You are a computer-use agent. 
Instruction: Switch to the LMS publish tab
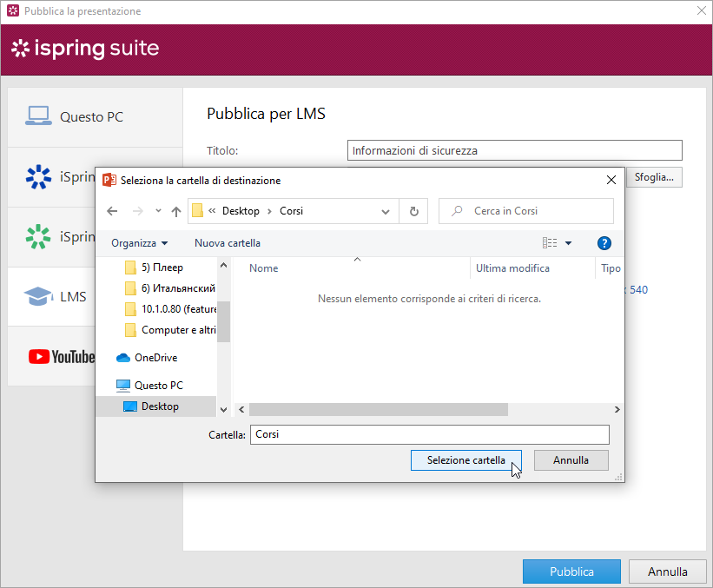72,297
